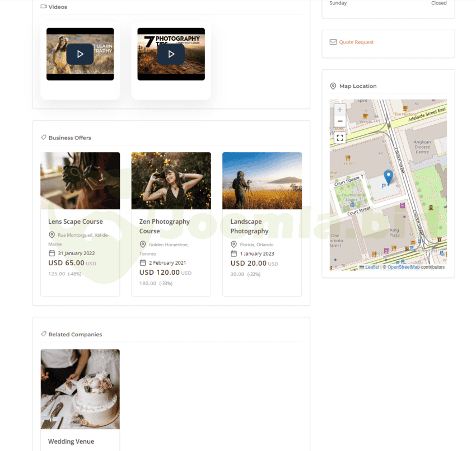Image resolution: width=476 pixels, height=451 pixels.
Task: Open the Quote Request link
Action: (356, 42)
